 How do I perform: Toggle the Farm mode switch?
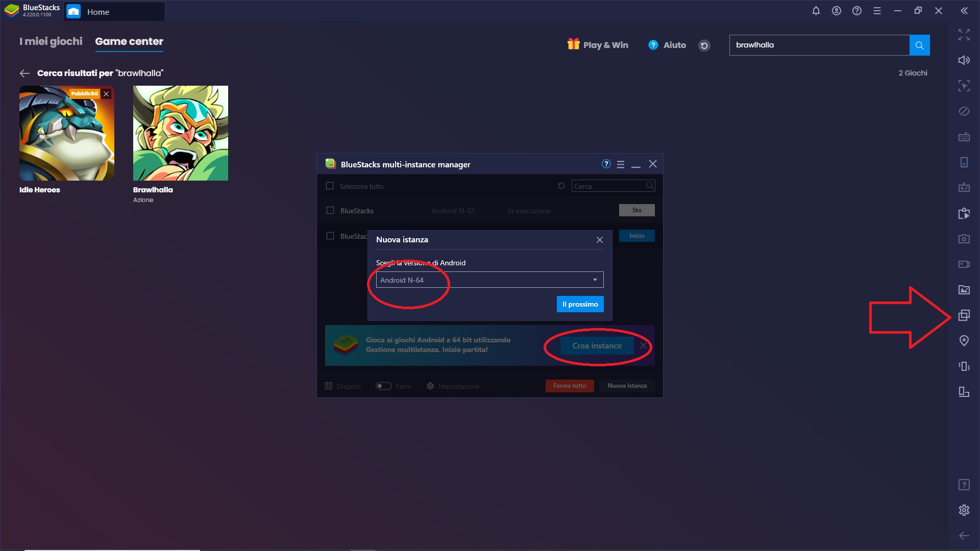383,386
